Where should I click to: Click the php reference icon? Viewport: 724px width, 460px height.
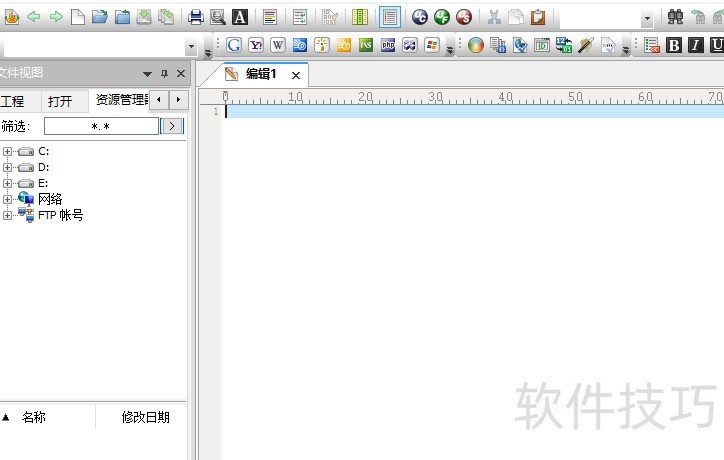[388, 45]
